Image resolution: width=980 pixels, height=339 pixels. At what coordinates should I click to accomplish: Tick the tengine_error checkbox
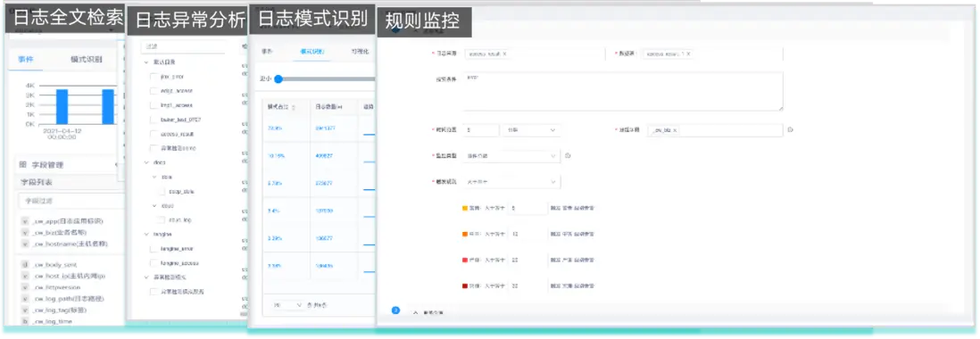[154, 249]
